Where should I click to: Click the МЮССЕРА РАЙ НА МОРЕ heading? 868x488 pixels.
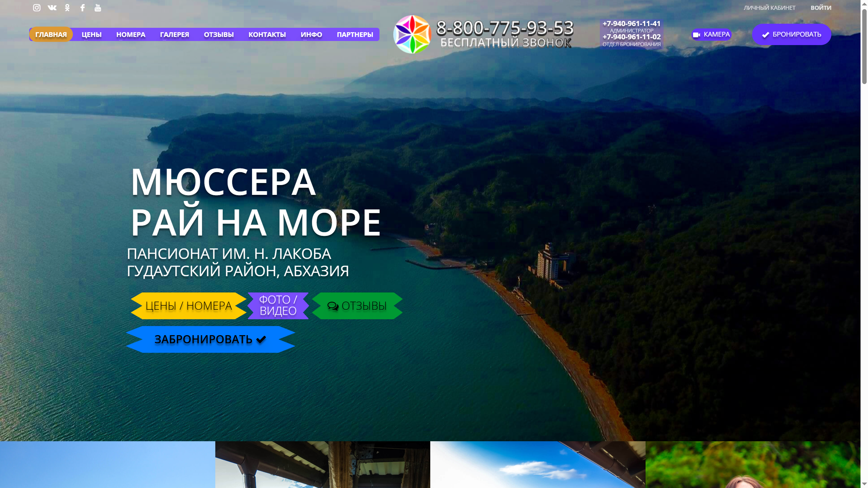[256, 202]
